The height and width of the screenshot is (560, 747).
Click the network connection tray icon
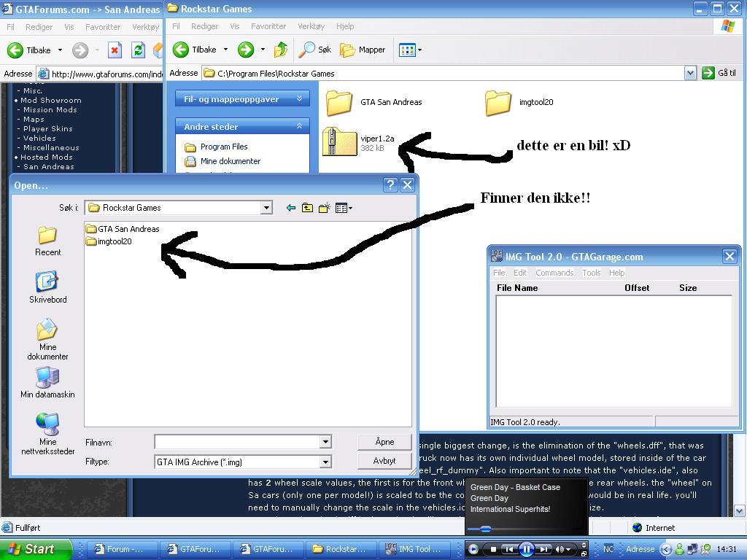(693, 550)
